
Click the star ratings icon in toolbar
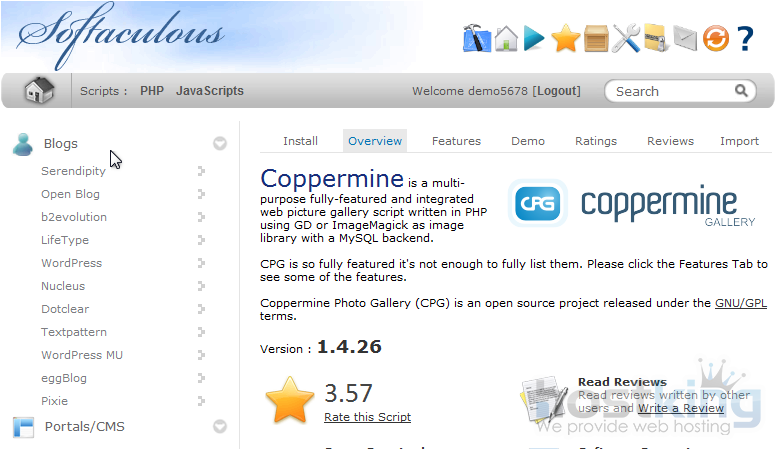(x=565, y=39)
